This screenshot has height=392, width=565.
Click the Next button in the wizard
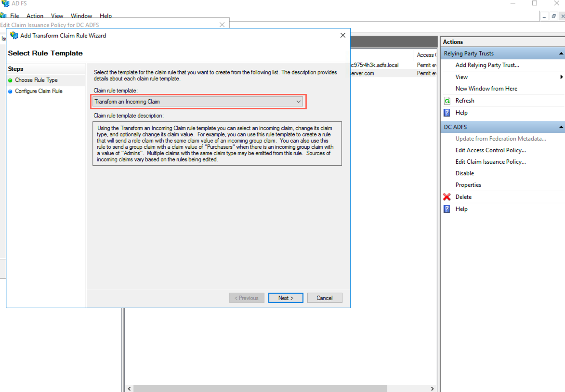(x=286, y=298)
